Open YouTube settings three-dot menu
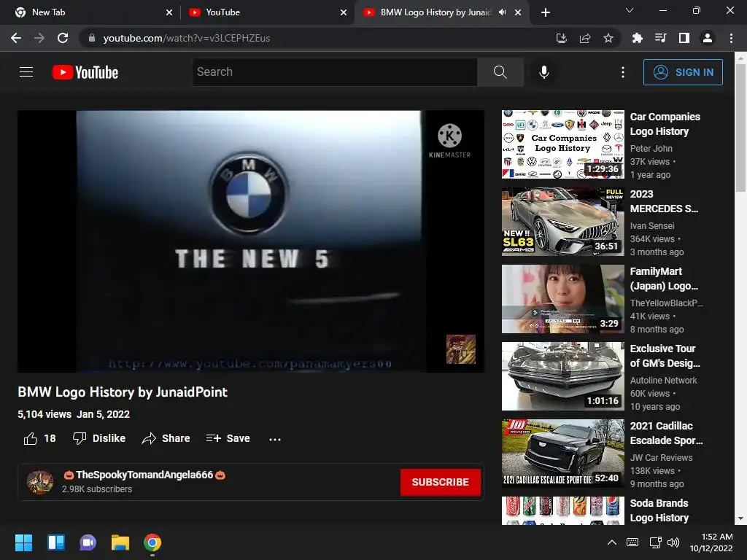Image resolution: width=747 pixels, height=560 pixels. click(x=623, y=72)
